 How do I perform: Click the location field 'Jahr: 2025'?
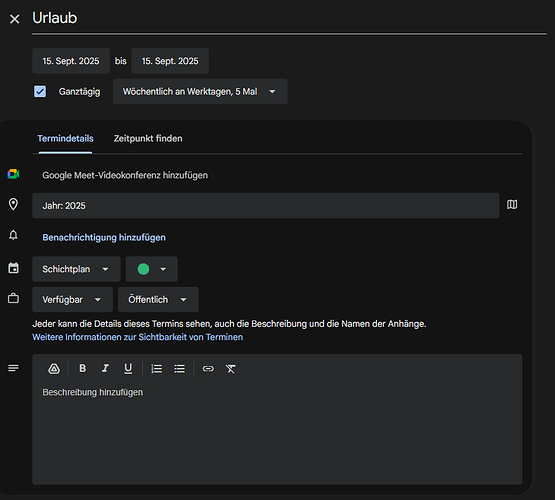point(266,206)
